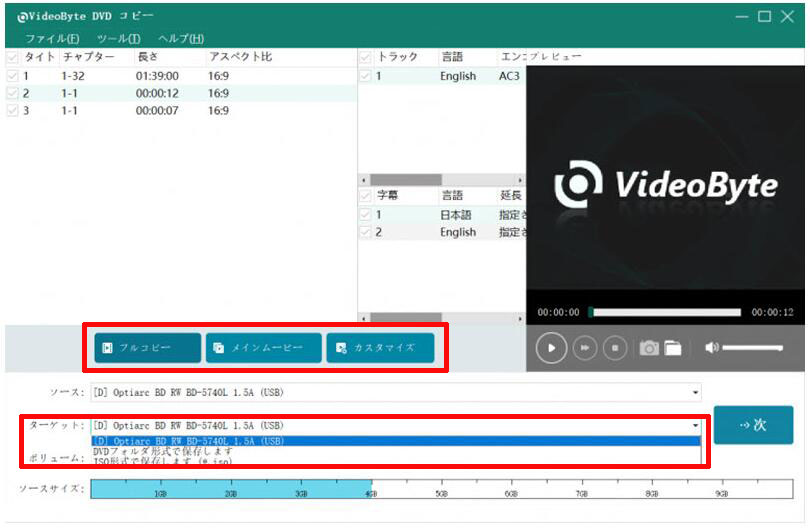
Task: Open the ヘルプ(H) menu
Action: 181,39
